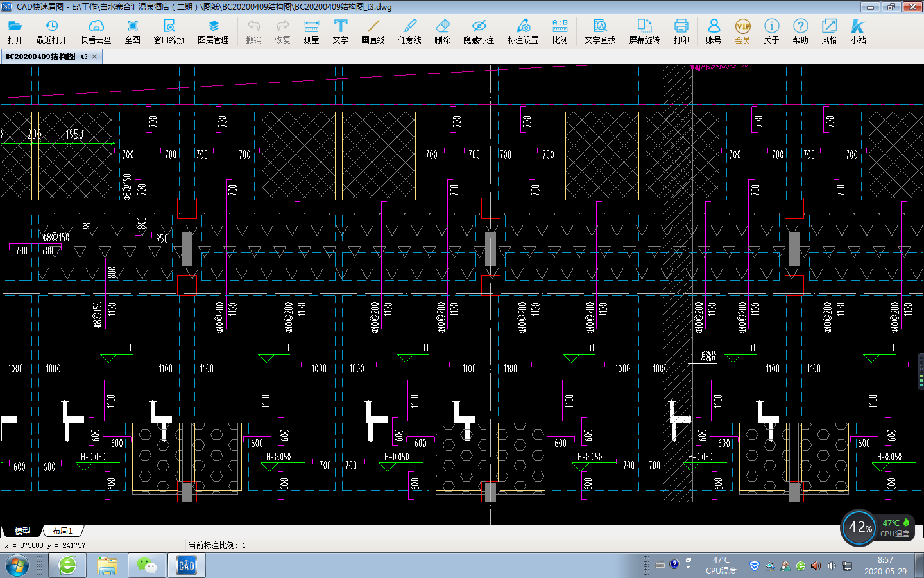Screen dimensions: 924x578
Task: Redo with the 恢复 arrow
Action: [282, 31]
